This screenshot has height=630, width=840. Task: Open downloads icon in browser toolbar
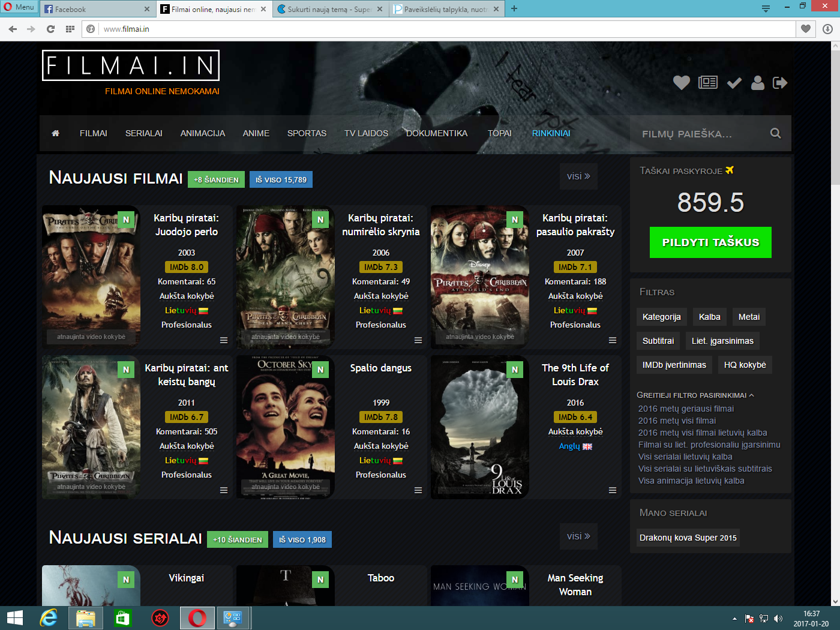point(827,29)
